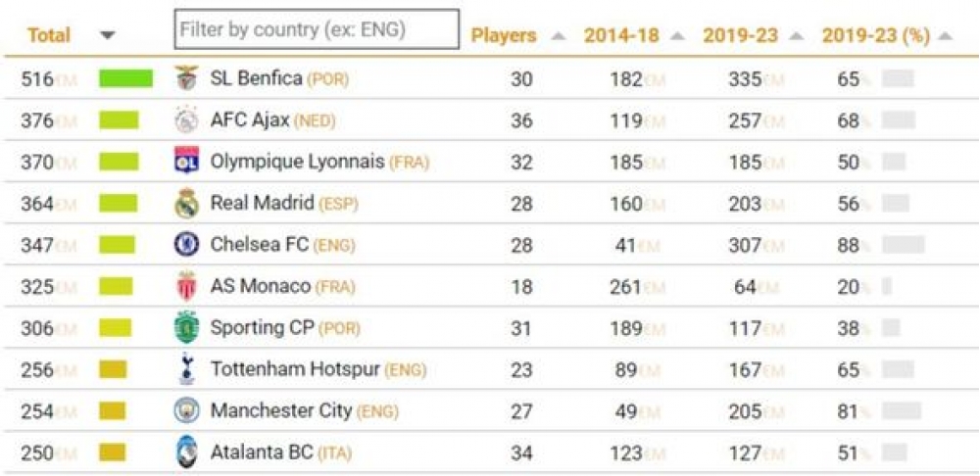Select the Atalanta BC crest icon
The height and width of the screenshot is (476, 980).
186,452
